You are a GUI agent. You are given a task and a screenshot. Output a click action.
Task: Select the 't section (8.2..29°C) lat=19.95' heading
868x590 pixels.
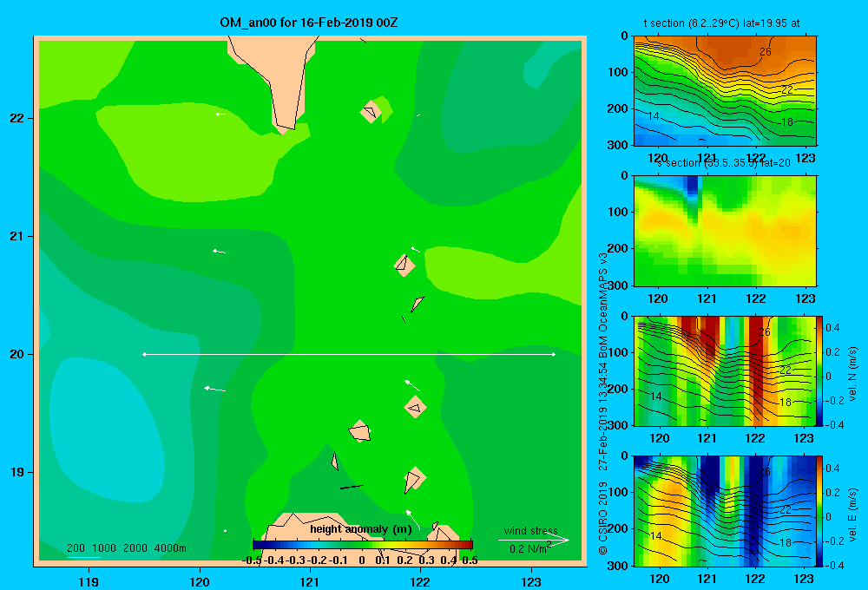(x=720, y=23)
